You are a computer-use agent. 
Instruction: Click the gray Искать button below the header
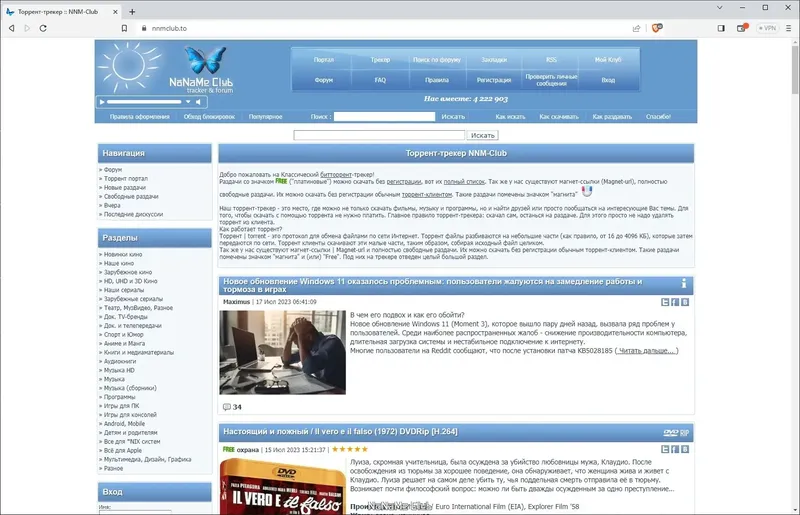pyautogui.click(x=483, y=135)
